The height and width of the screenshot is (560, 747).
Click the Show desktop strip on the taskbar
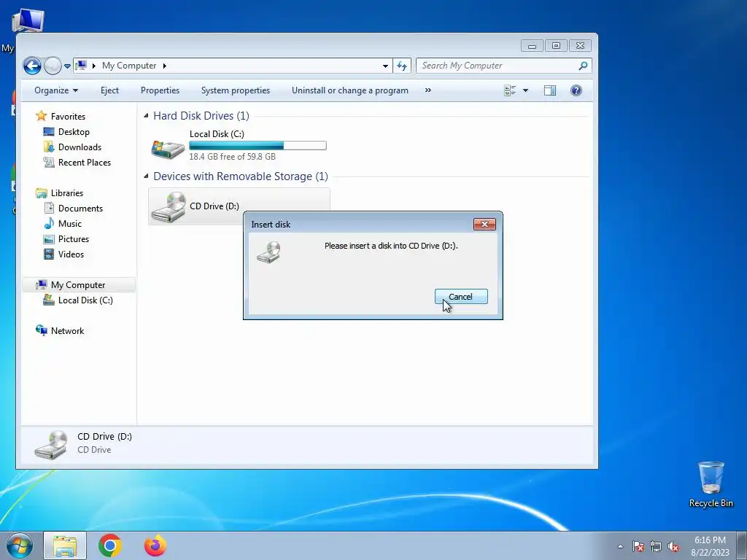click(742, 545)
